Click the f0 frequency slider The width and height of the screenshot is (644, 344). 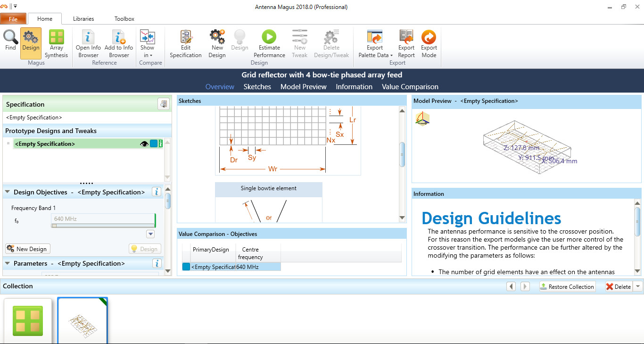pos(103,226)
